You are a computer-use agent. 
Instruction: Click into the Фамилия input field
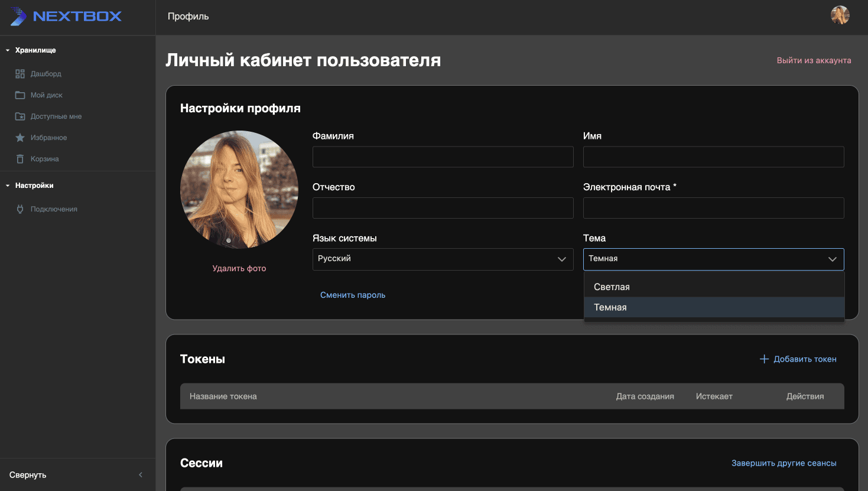[x=443, y=157]
